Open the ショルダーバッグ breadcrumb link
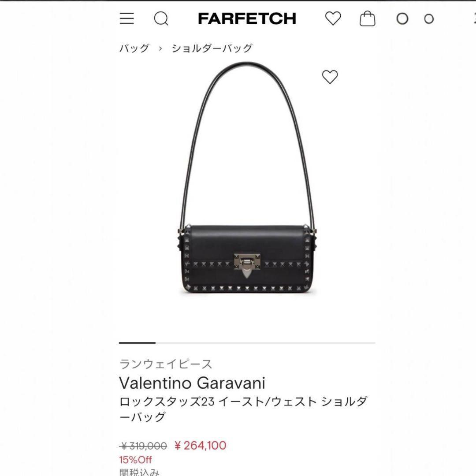This screenshot has width=476, height=476. 212,48
